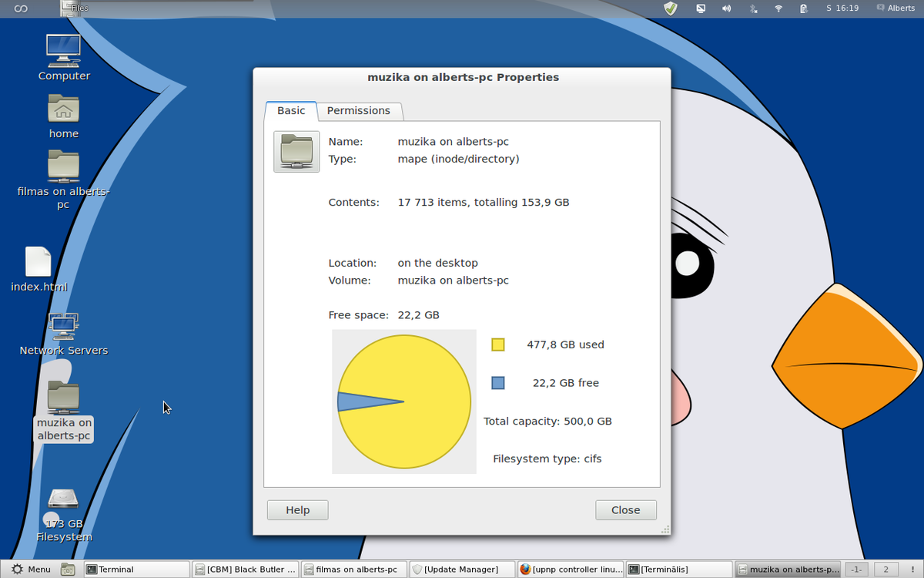
Task: Click muzika on alberts-pc taskbar item
Action: click(x=788, y=570)
